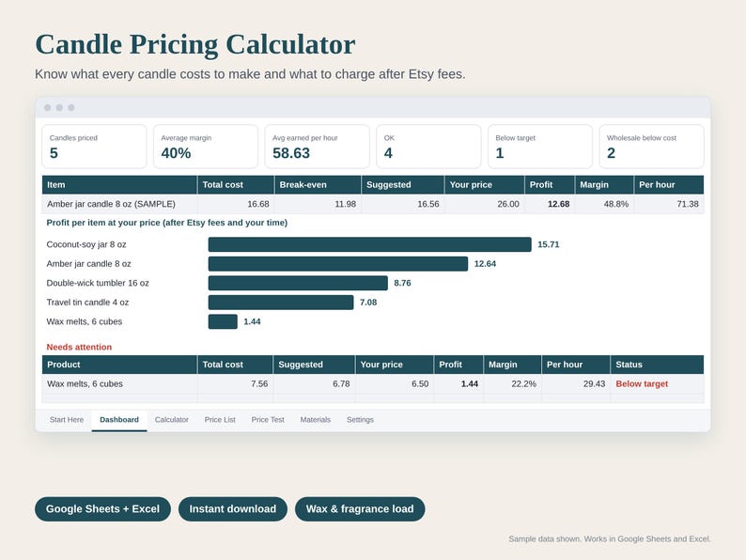This screenshot has width=746, height=560.
Task: Switch to the Settings tab
Action: (x=360, y=420)
